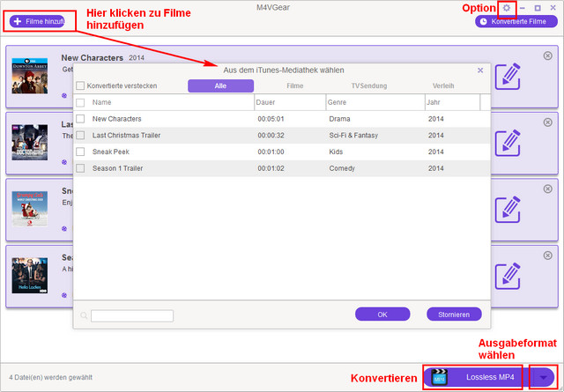Click the edit pencil for New Characters
564x392 pixels.
click(x=508, y=77)
